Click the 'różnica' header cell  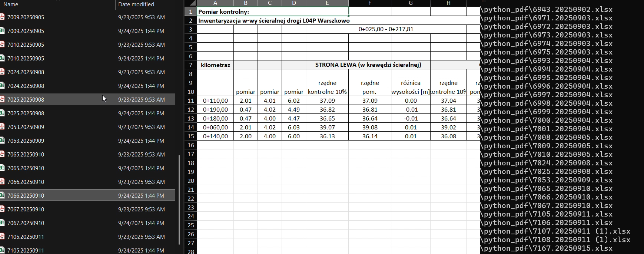pyautogui.click(x=411, y=83)
